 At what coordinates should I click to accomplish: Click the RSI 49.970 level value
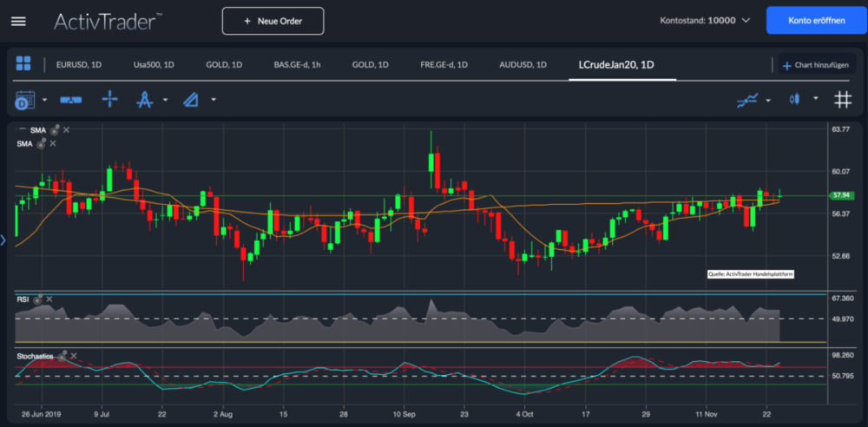tap(843, 319)
